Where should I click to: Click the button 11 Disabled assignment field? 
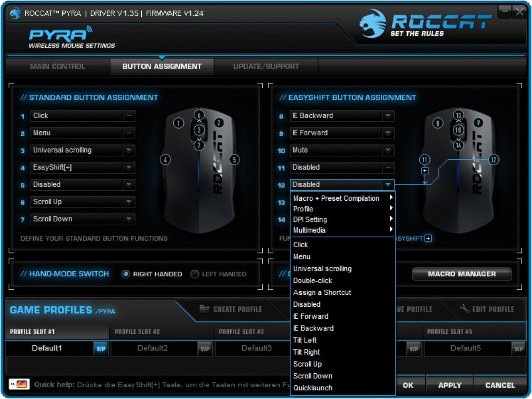(342, 167)
